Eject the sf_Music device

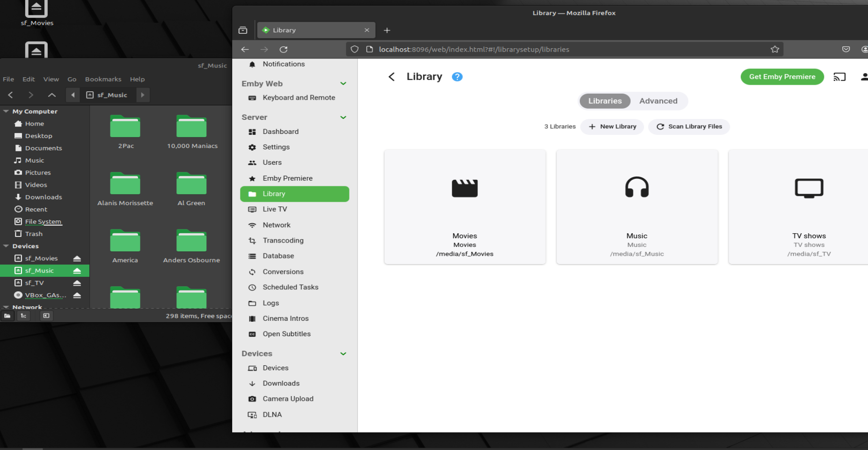click(x=77, y=271)
